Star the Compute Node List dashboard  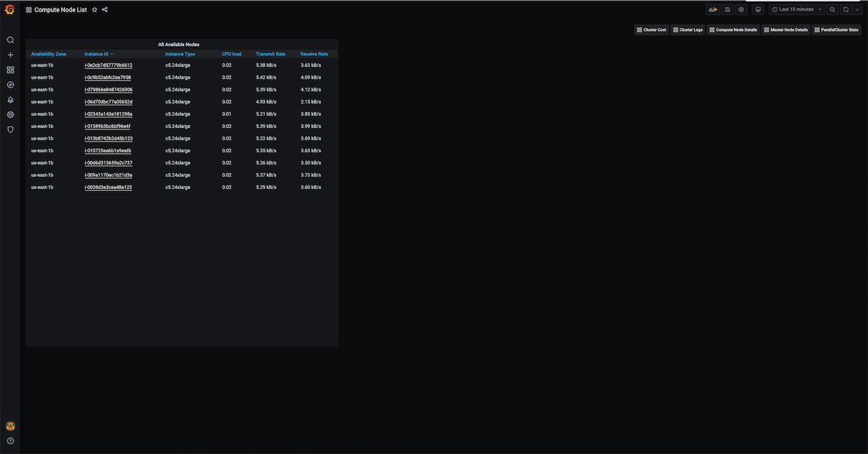point(94,10)
